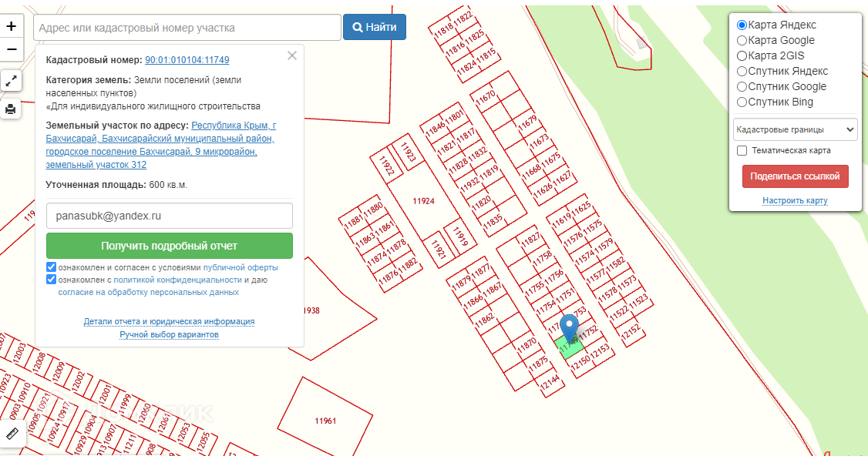Select parcel 11938 on the map
868x456 pixels.
point(311,310)
